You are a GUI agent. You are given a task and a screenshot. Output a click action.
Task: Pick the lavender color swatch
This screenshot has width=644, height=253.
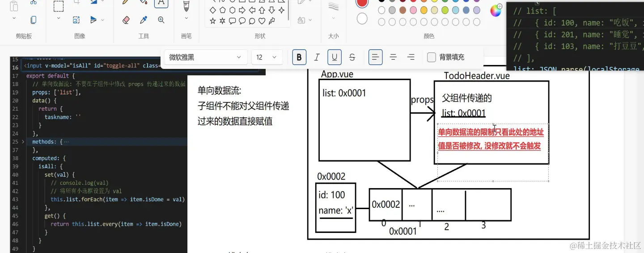(477, 10)
